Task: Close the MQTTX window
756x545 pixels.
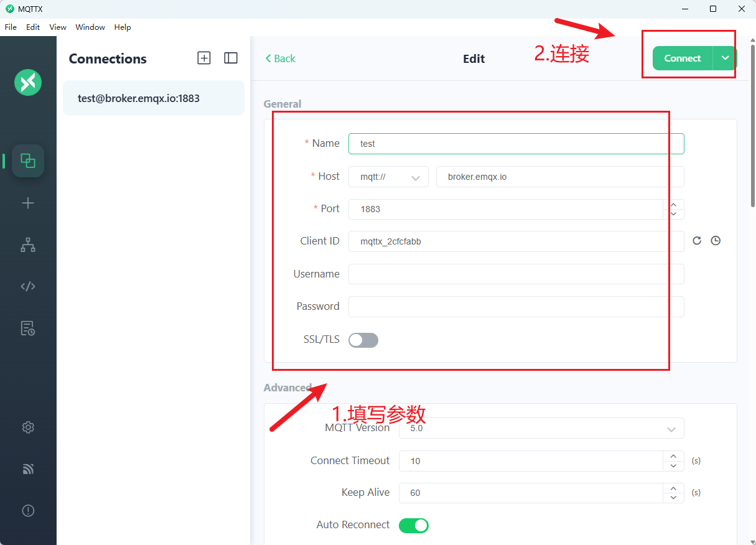Action: (742, 9)
